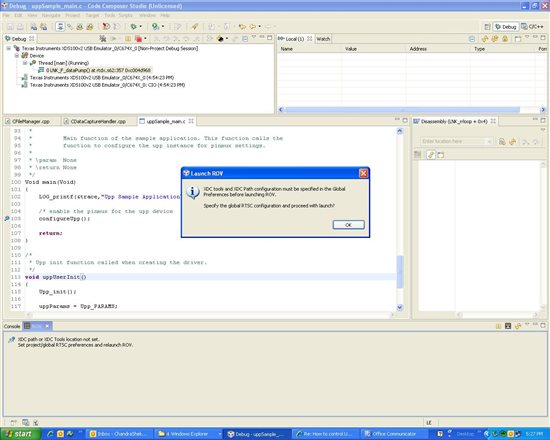Open the Disassembly location dropdown arrow
This screenshot has width=550, height=440.
489,141
